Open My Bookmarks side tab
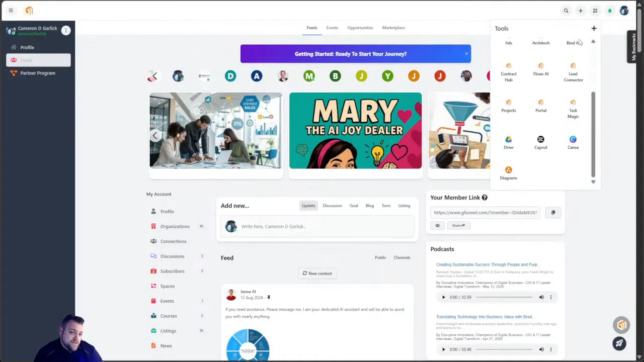The width and height of the screenshot is (644, 362). pos(633,46)
